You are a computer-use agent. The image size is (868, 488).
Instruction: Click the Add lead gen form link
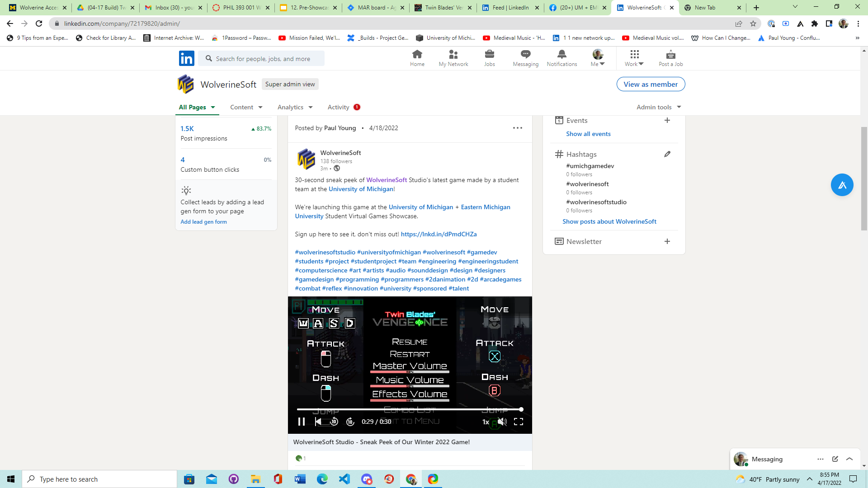pyautogui.click(x=203, y=222)
